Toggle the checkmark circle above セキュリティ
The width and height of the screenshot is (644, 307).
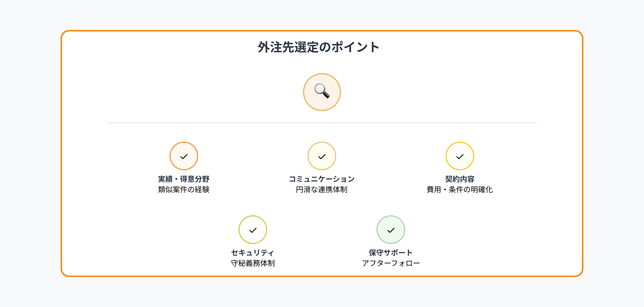tap(253, 230)
